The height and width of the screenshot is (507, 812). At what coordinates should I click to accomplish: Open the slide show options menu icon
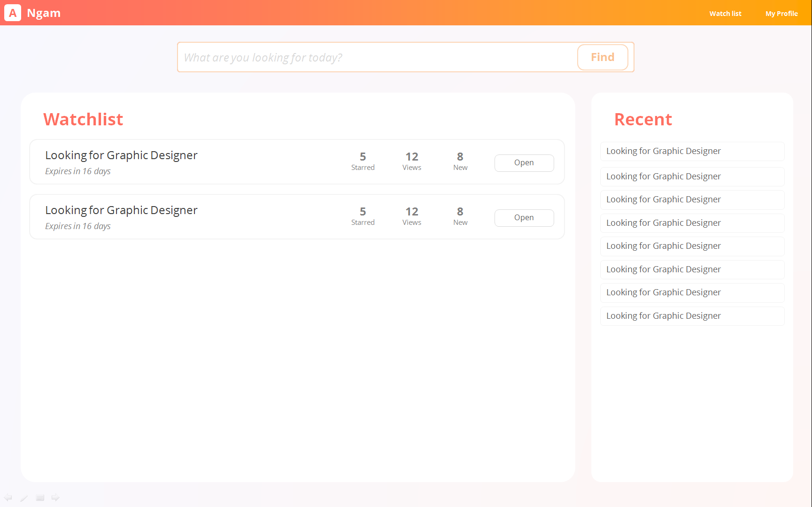(x=40, y=498)
